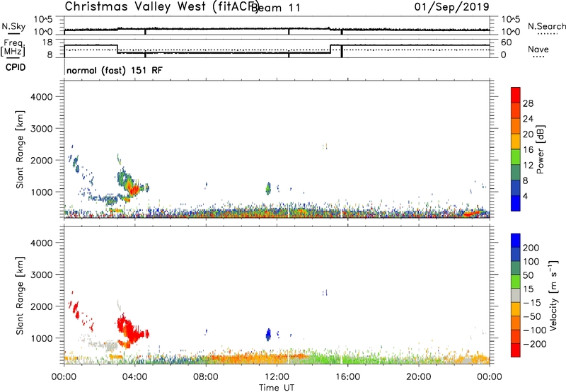Click the "16:00" time axis label
Screen dimensions: 566x392
tap(347, 377)
